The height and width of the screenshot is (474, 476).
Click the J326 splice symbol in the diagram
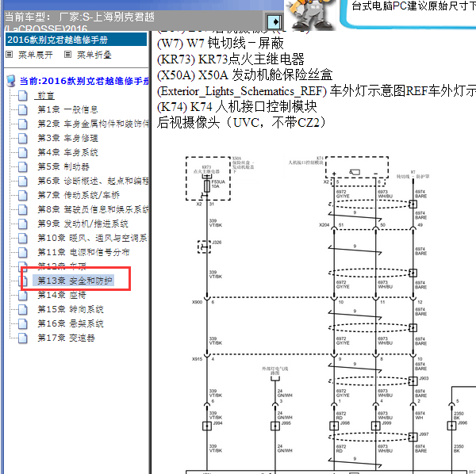point(205,247)
